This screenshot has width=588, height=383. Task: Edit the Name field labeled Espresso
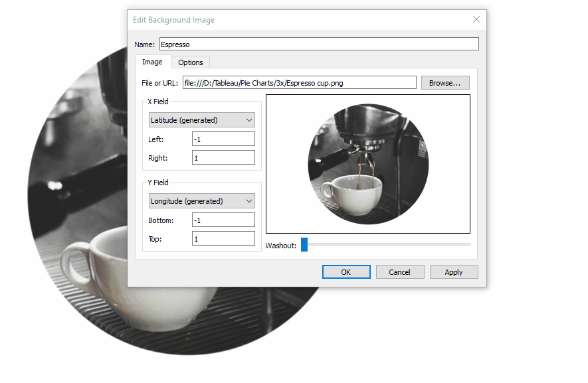(318, 44)
